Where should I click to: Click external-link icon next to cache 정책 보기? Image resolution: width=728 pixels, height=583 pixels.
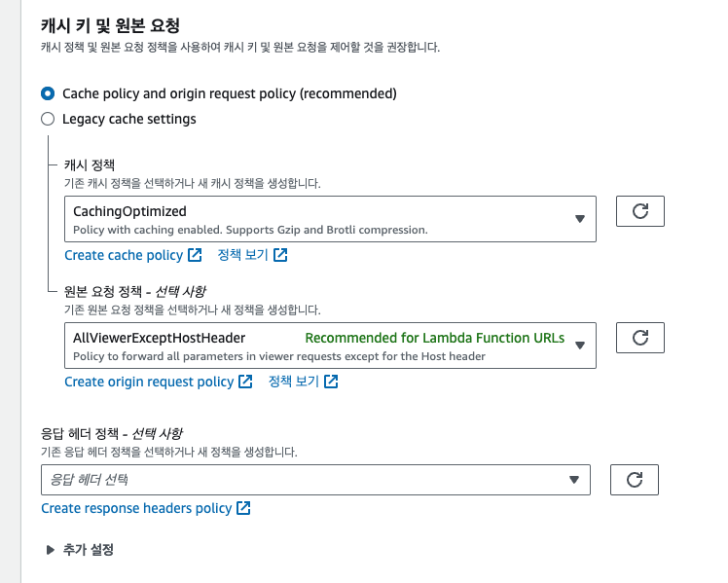point(280,255)
